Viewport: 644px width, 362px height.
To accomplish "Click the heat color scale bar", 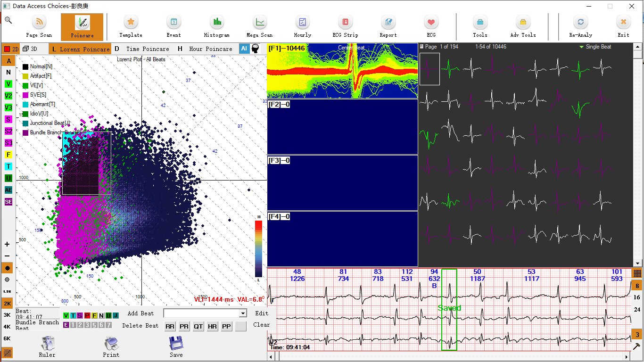I will pyautogui.click(x=258, y=248).
